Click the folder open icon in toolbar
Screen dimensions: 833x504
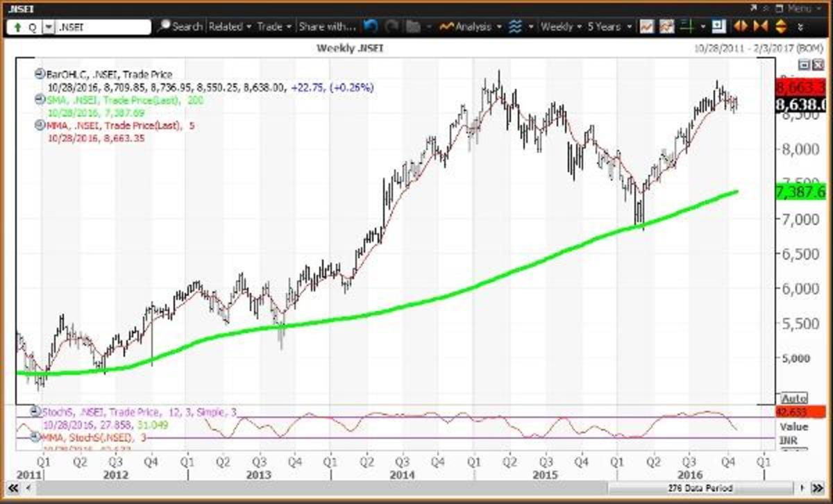413,26
